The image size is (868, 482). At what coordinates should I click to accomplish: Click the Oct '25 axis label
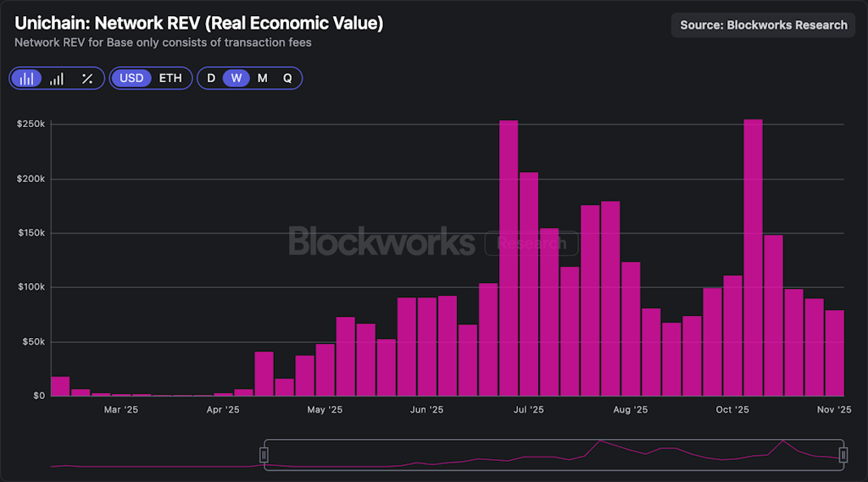tap(732, 409)
